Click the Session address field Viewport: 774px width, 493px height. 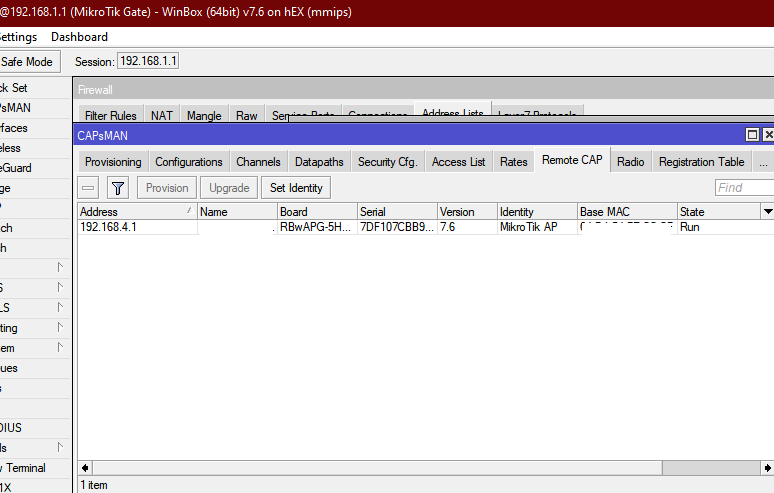pos(148,61)
